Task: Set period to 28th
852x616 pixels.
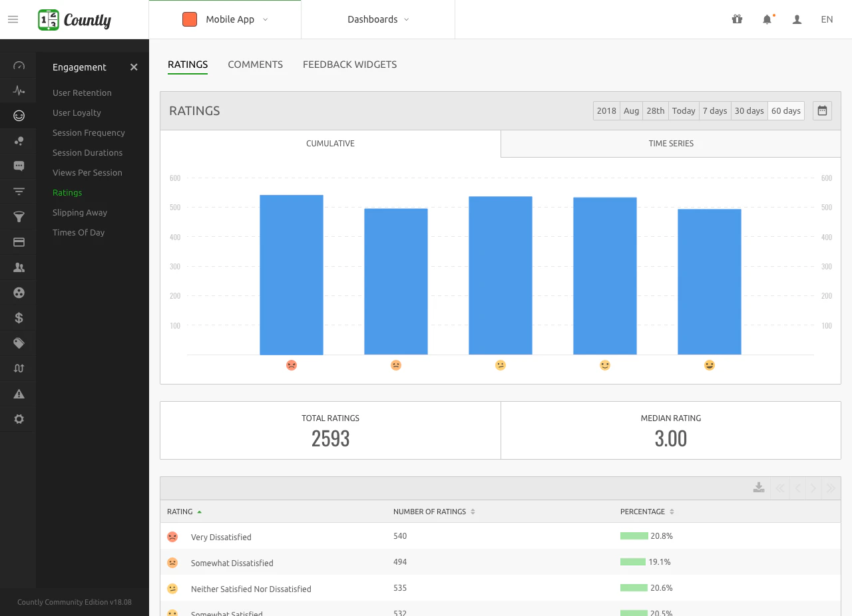Action: pyautogui.click(x=656, y=111)
